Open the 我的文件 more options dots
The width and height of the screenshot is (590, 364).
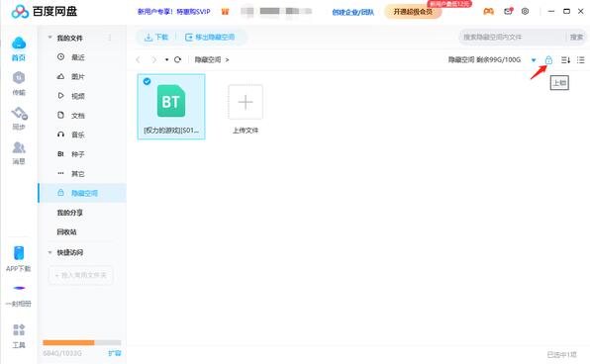(x=110, y=38)
